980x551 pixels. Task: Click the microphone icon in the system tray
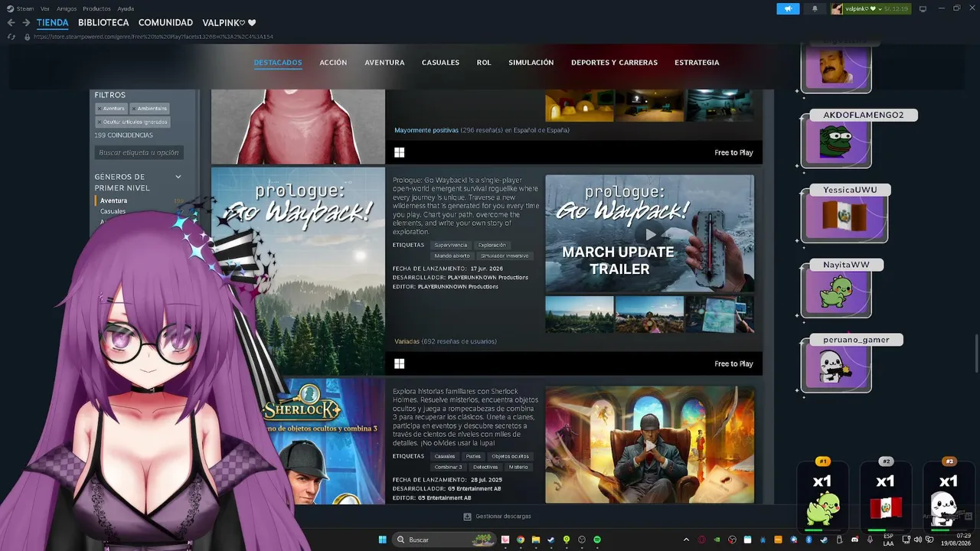pyautogui.click(x=871, y=540)
